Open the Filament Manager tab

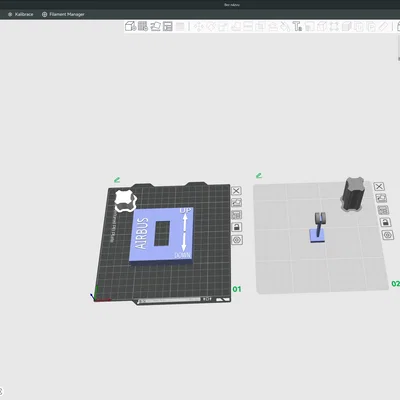click(x=63, y=14)
